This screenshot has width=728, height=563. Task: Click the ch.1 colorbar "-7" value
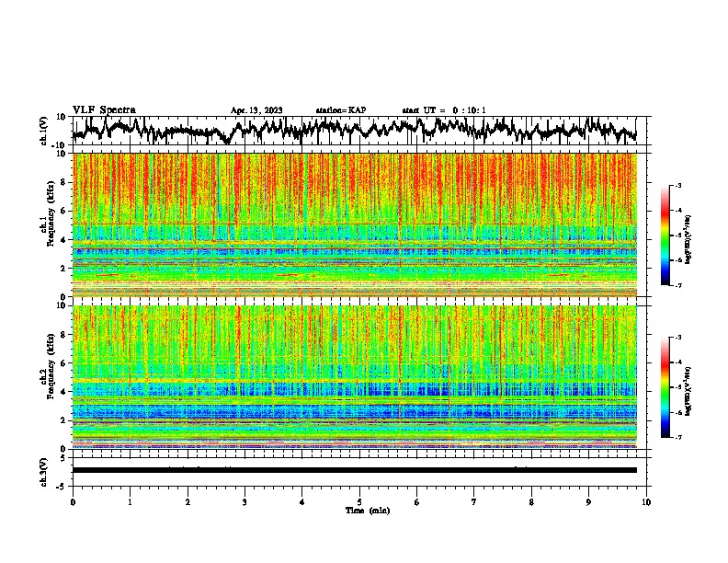[677, 285]
